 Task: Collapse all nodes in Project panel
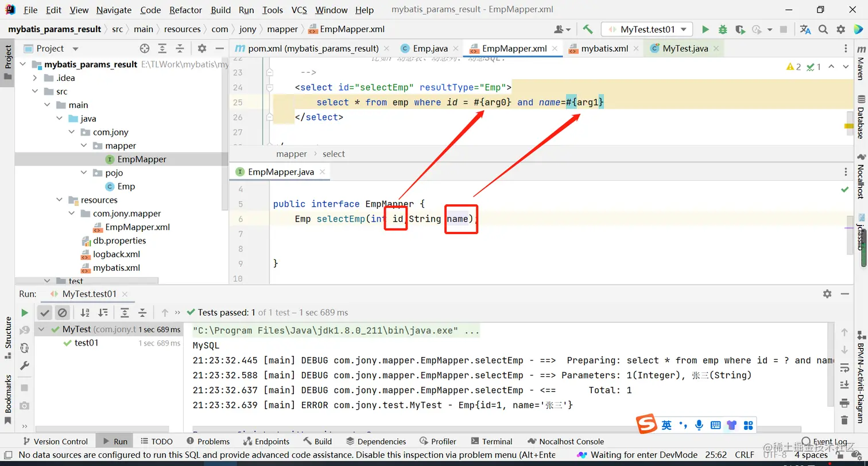pyautogui.click(x=180, y=49)
